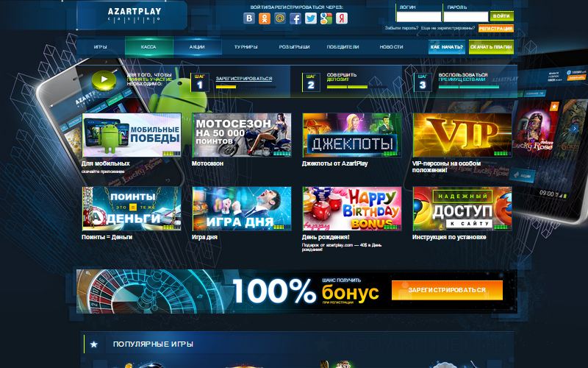Image resolution: width=588 pixels, height=368 pixels.
Task: Open the Акции menu tab
Action: pos(197,47)
